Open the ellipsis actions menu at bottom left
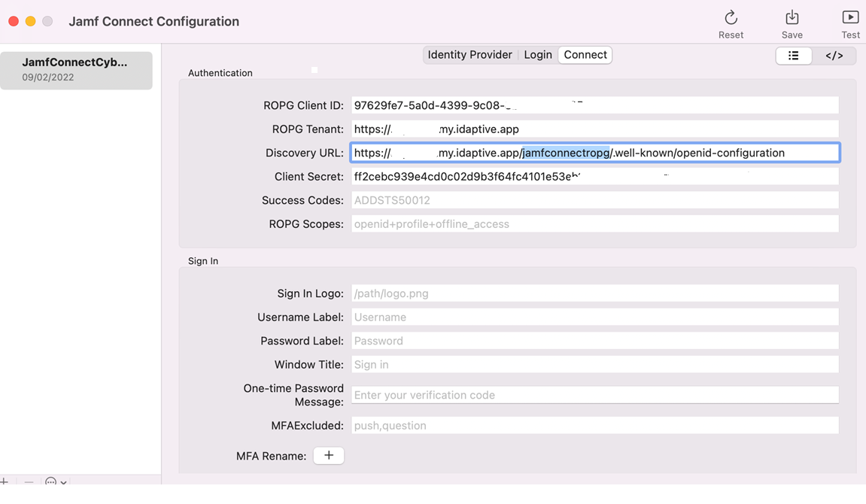This screenshot has width=866, height=504. (50, 481)
